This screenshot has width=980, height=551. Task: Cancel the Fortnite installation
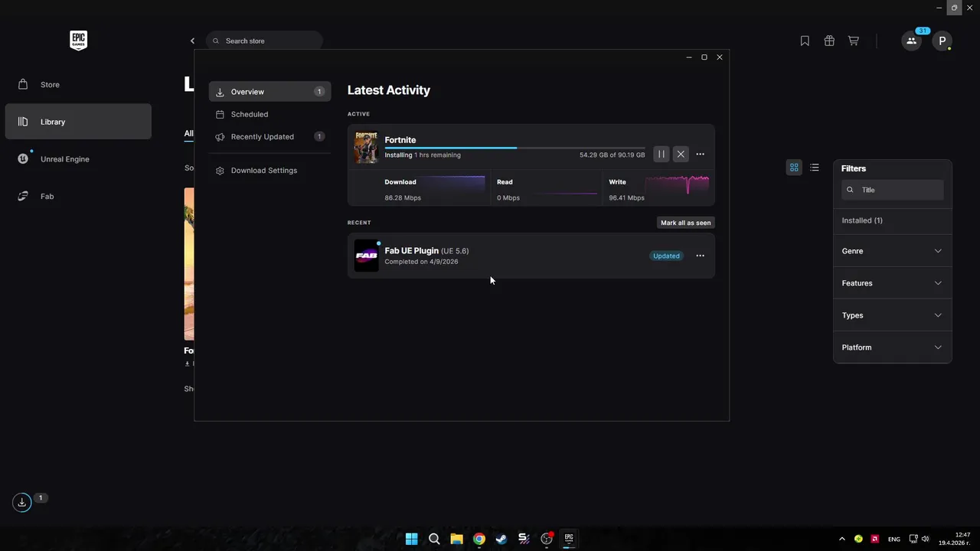point(681,154)
